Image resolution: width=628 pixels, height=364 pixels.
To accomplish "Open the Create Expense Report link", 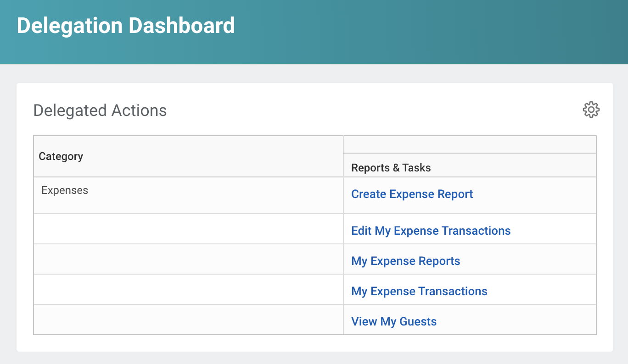I will pyautogui.click(x=412, y=194).
